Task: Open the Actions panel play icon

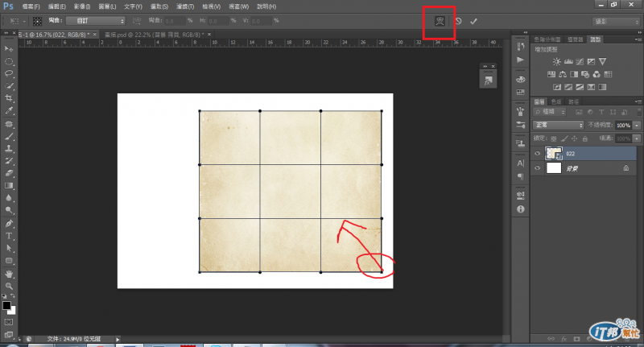Action: (x=520, y=60)
